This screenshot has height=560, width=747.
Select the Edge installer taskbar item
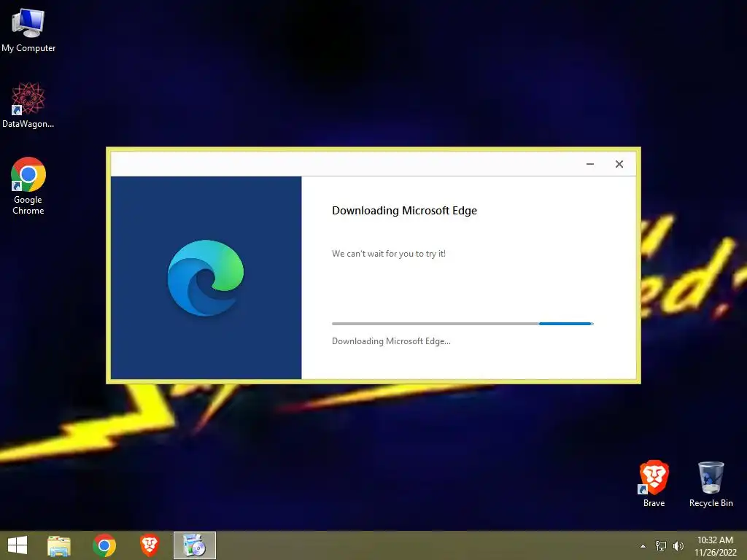coord(194,545)
